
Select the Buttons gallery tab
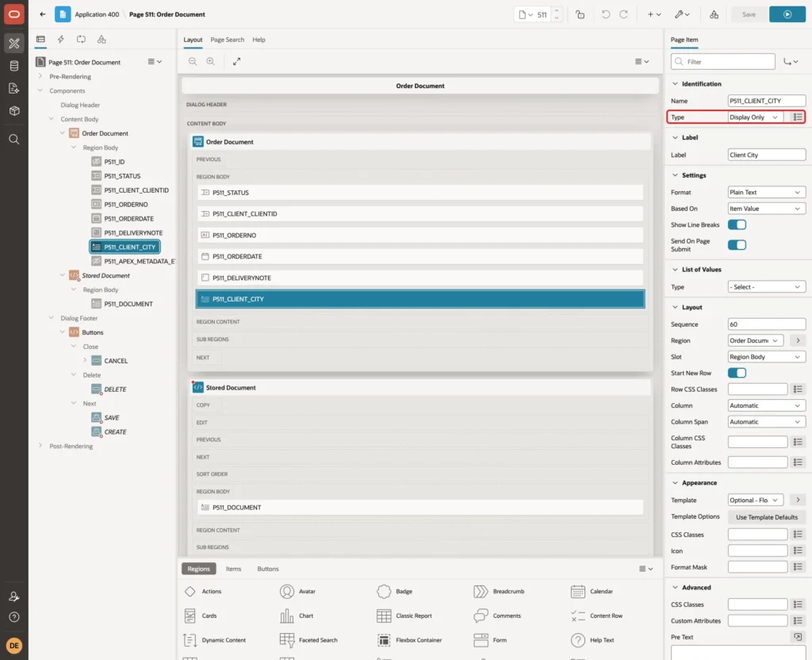(x=268, y=569)
